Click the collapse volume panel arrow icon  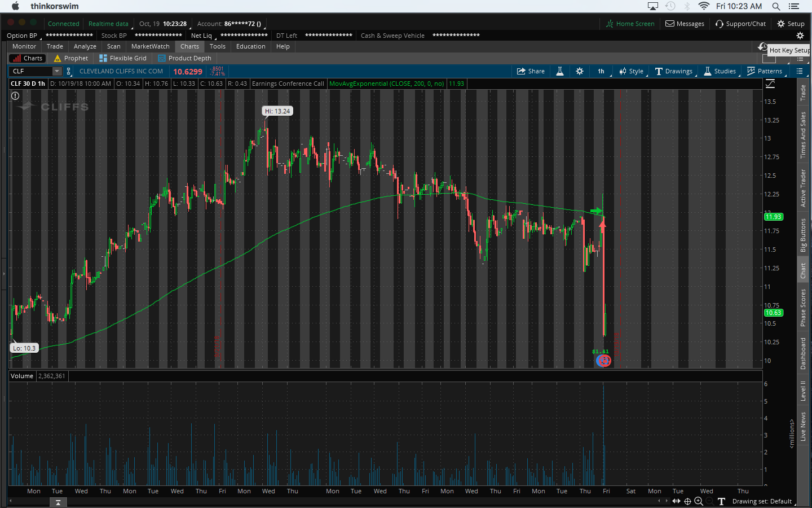point(58,502)
